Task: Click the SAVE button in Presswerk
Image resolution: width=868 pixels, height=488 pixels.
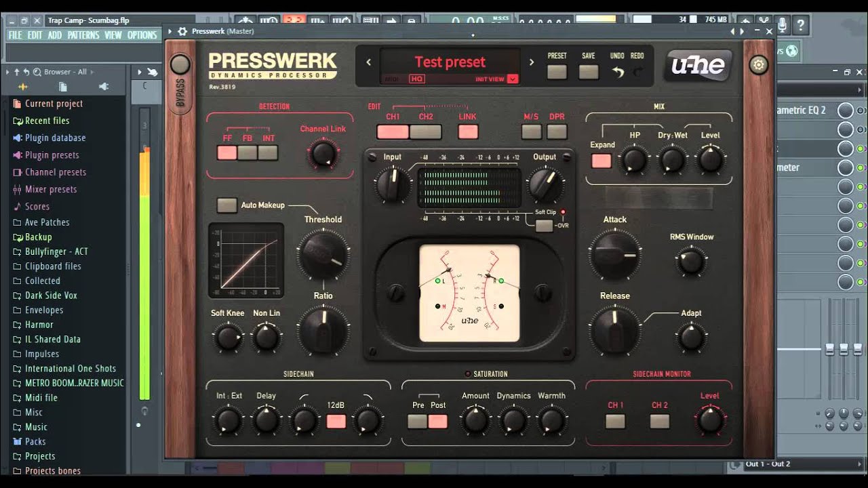Action: click(x=587, y=70)
